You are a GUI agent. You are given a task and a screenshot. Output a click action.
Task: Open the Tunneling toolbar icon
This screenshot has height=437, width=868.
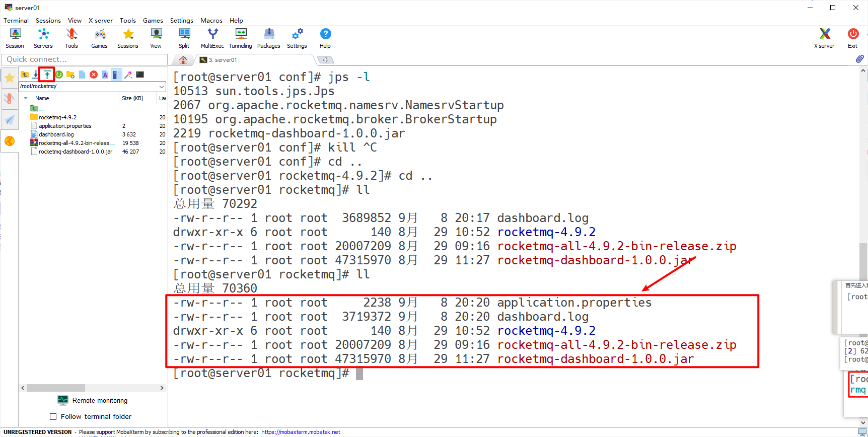[241, 38]
